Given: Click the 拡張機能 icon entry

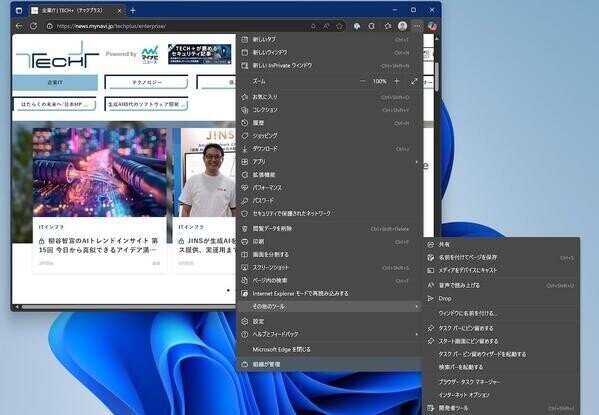Looking at the screenshot, I should pos(329,175).
